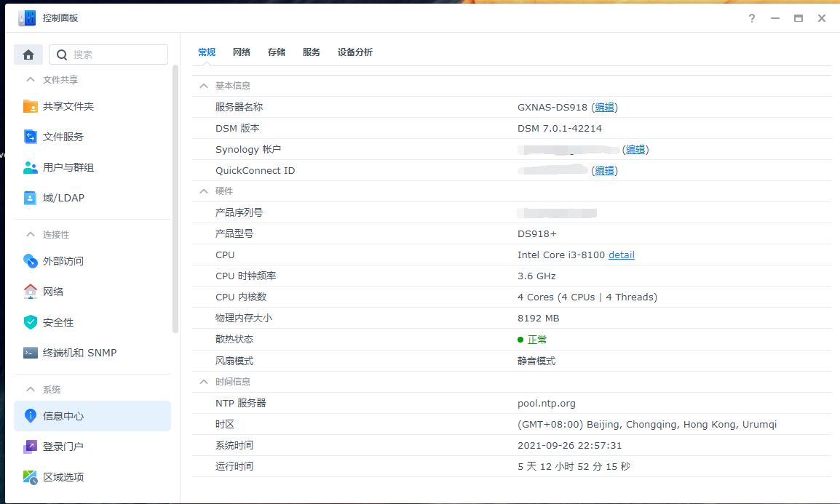Image resolution: width=840 pixels, height=504 pixels.
Task: Open 文件服务 file services icon
Action: [30, 137]
